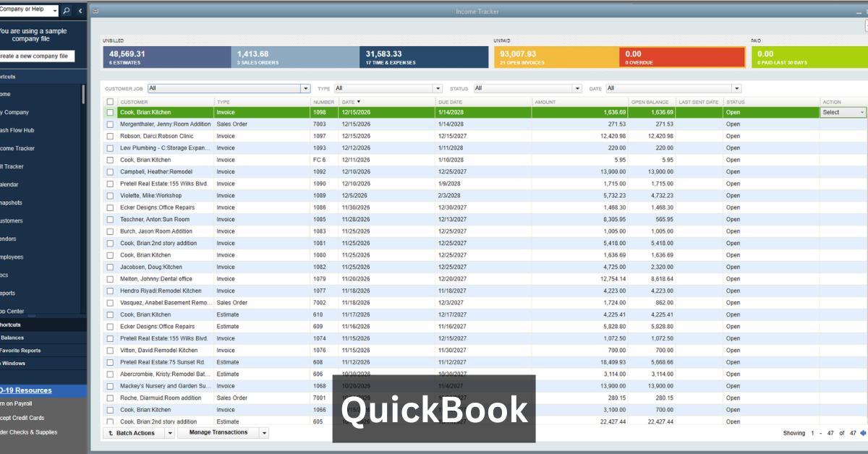This screenshot has width=868, height=454.
Task: Open the Accept Credit Cards link
Action: tap(22, 418)
